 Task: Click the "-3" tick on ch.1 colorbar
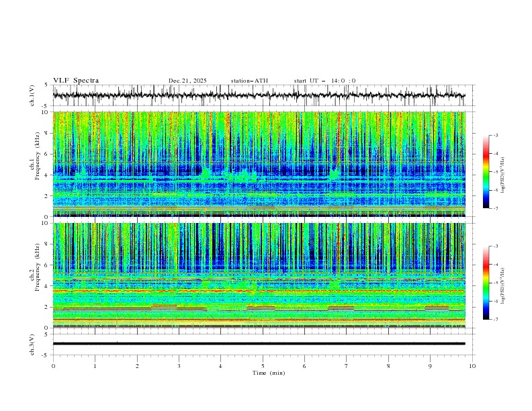(x=496, y=135)
